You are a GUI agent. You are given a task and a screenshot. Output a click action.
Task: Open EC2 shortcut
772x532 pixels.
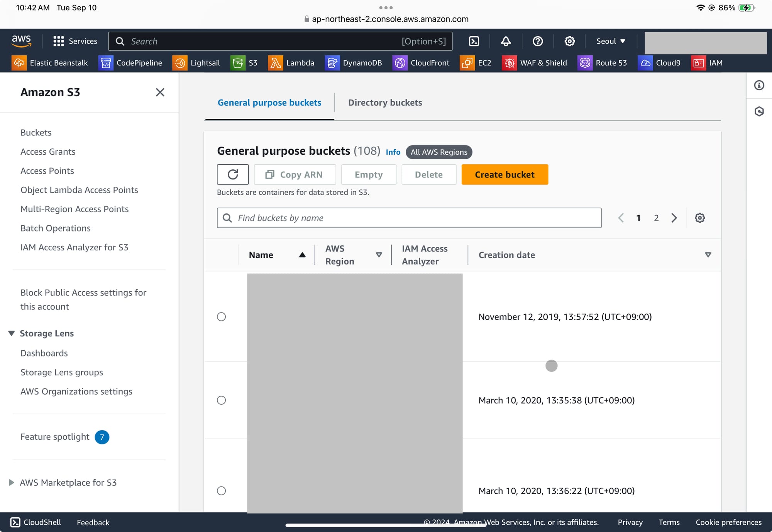[x=476, y=63]
